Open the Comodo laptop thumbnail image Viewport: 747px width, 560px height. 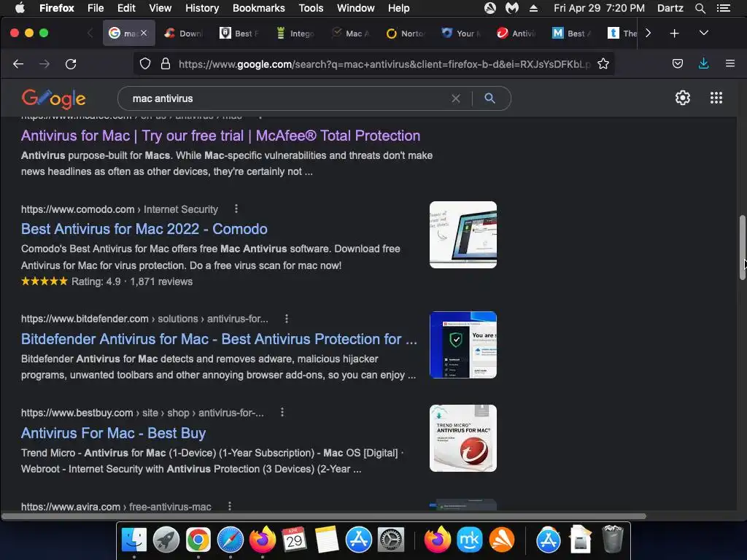click(463, 235)
